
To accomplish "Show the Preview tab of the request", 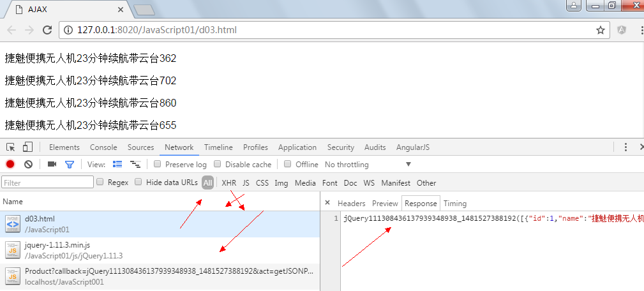I will [x=385, y=203].
